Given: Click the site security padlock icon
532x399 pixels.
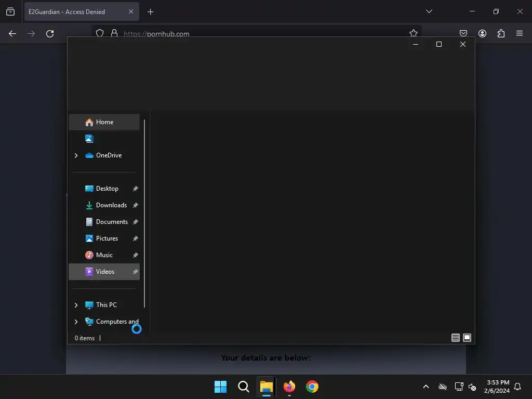Looking at the screenshot, I should [x=114, y=33].
